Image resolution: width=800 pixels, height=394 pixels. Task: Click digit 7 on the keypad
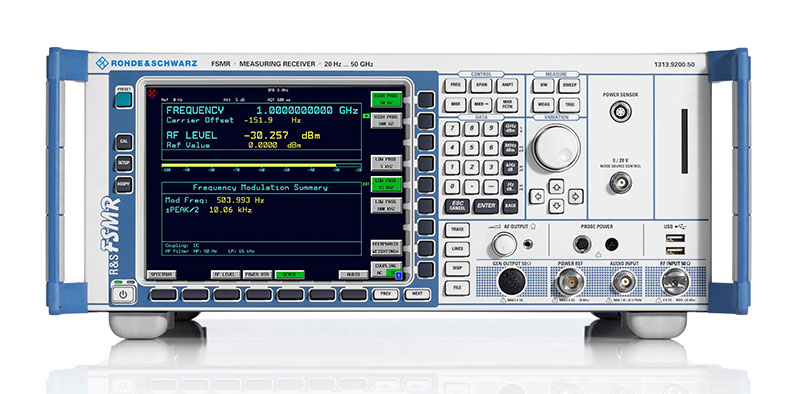452,129
